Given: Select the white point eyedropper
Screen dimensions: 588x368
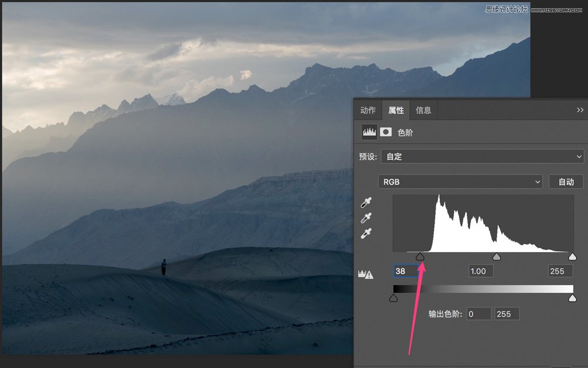Looking at the screenshot, I should 366,233.
